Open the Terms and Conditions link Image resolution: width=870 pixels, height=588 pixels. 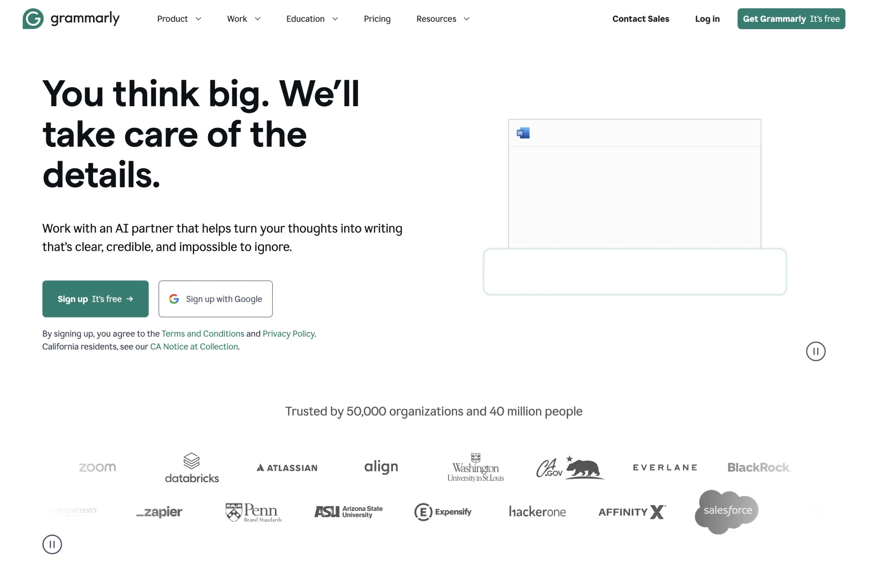tap(203, 334)
